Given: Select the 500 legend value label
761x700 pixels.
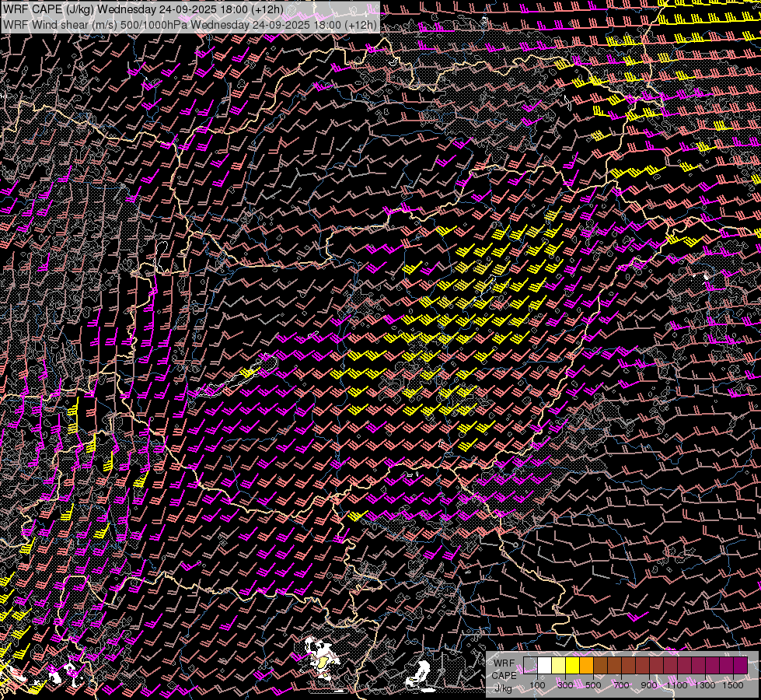Looking at the screenshot, I should [593, 684].
